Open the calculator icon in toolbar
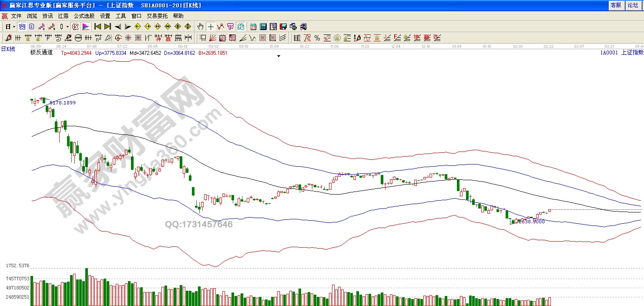 click(x=263, y=27)
